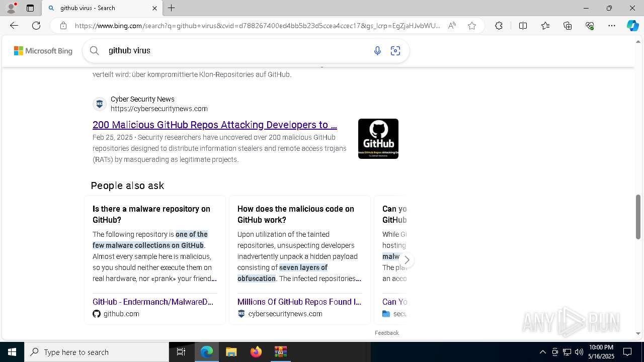This screenshot has width=644, height=362.
Task: Toggle split screen view icon
Action: coord(523,26)
